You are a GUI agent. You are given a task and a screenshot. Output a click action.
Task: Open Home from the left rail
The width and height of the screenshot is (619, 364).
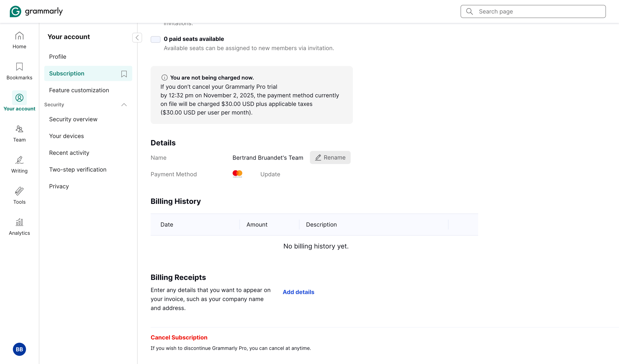19,40
